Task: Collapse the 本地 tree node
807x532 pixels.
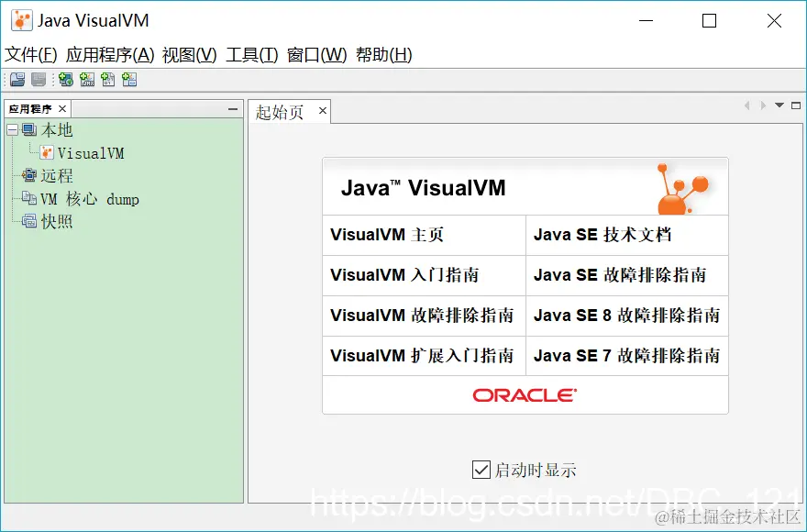Action: [12, 129]
